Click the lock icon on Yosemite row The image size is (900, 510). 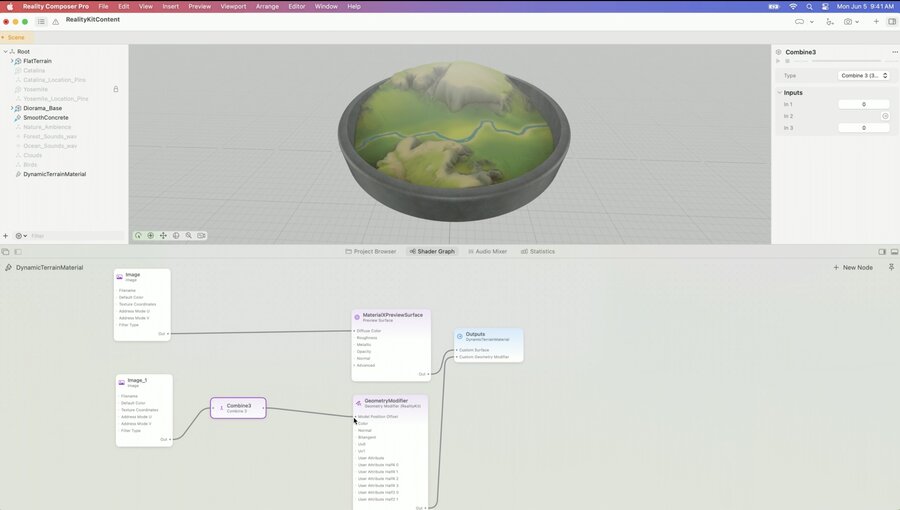(x=116, y=89)
